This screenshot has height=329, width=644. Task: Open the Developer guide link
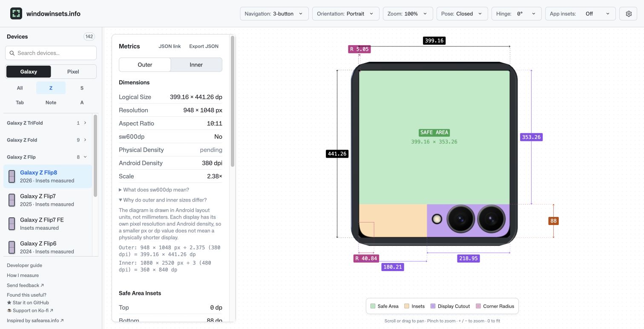click(x=24, y=265)
